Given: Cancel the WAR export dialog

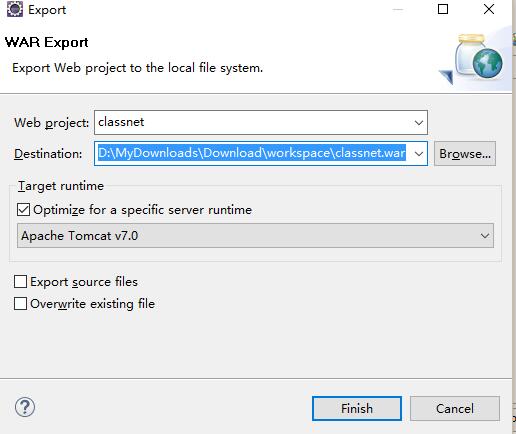Looking at the screenshot, I should pyautogui.click(x=455, y=408).
